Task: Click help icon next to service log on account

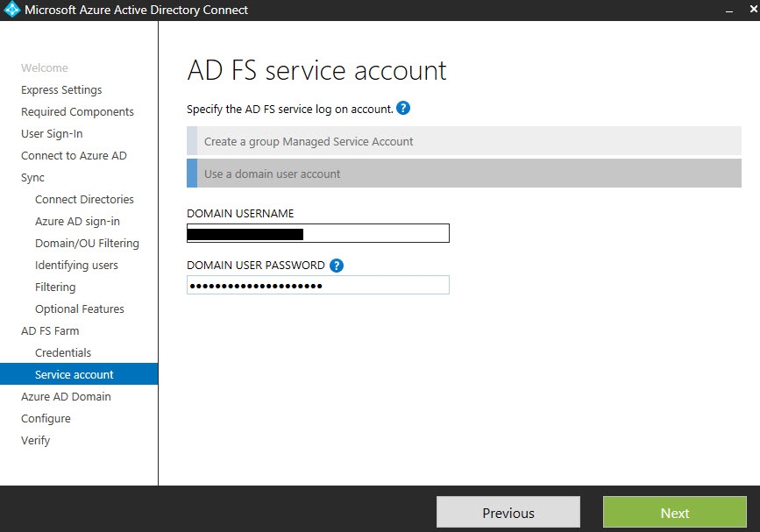Action: coord(403,109)
